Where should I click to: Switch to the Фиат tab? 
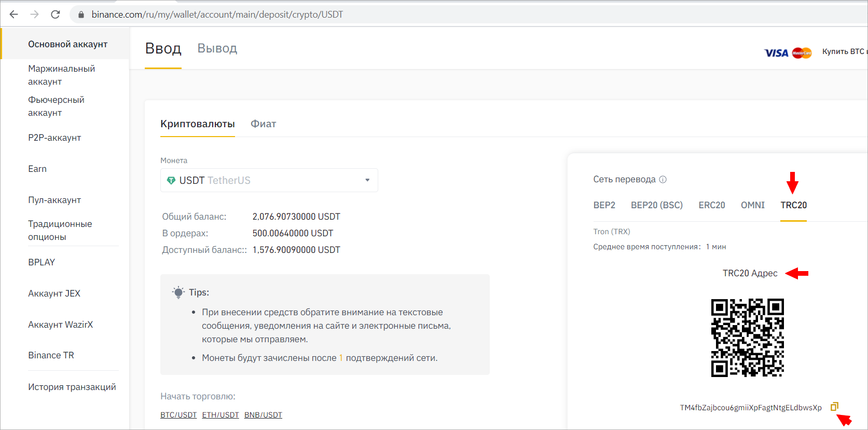tap(263, 124)
